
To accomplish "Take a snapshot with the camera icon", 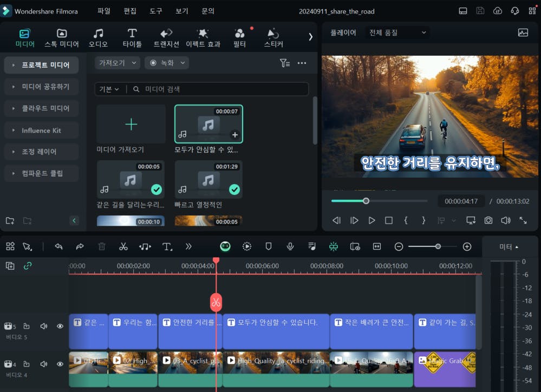I will click(x=488, y=220).
